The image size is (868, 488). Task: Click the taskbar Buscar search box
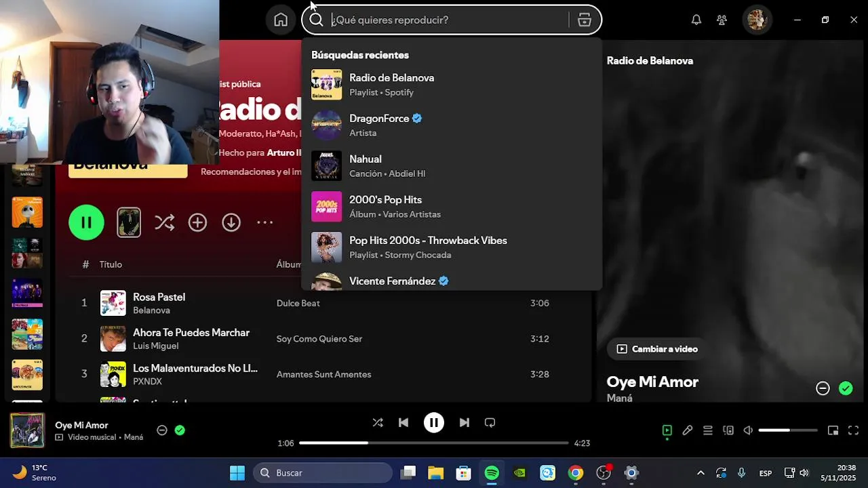pyautogui.click(x=323, y=473)
